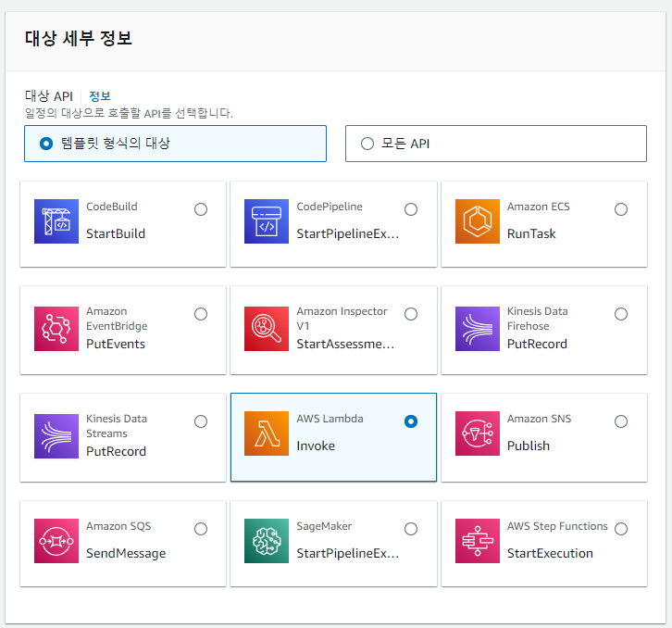Viewport: 672px width, 628px height.
Task: Click the SendMessage text
Action: pos(126,553)
